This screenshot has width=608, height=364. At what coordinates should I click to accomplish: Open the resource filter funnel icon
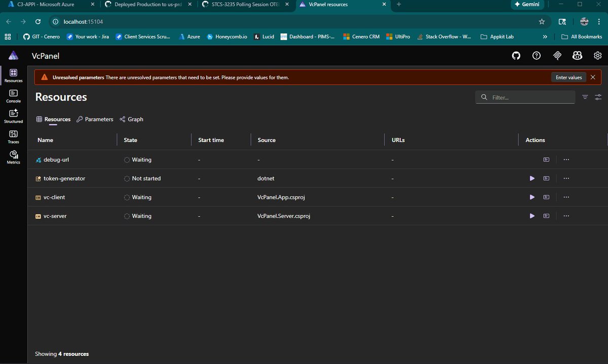point(585,97)
